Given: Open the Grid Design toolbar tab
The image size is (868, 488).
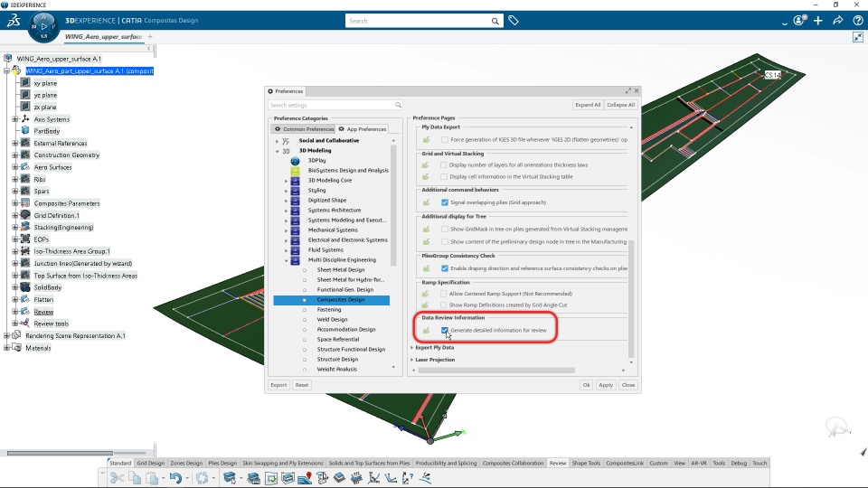Looking at the screenshot, I should [x=151, y=463].
